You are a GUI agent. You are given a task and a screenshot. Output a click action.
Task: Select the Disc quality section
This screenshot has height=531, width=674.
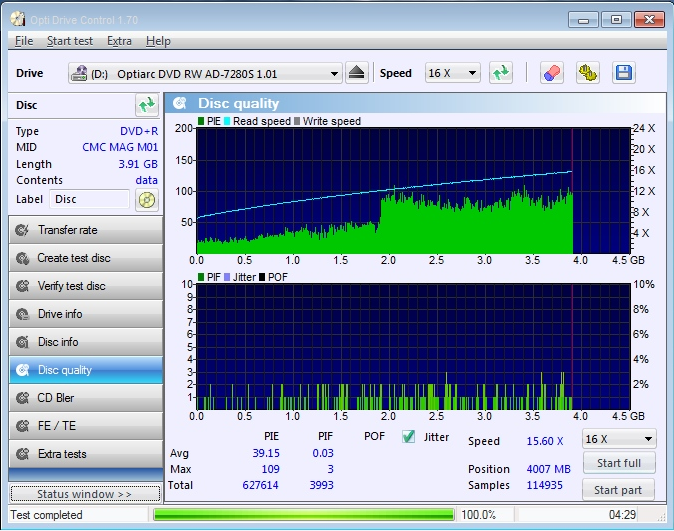[x=86, y=370]
